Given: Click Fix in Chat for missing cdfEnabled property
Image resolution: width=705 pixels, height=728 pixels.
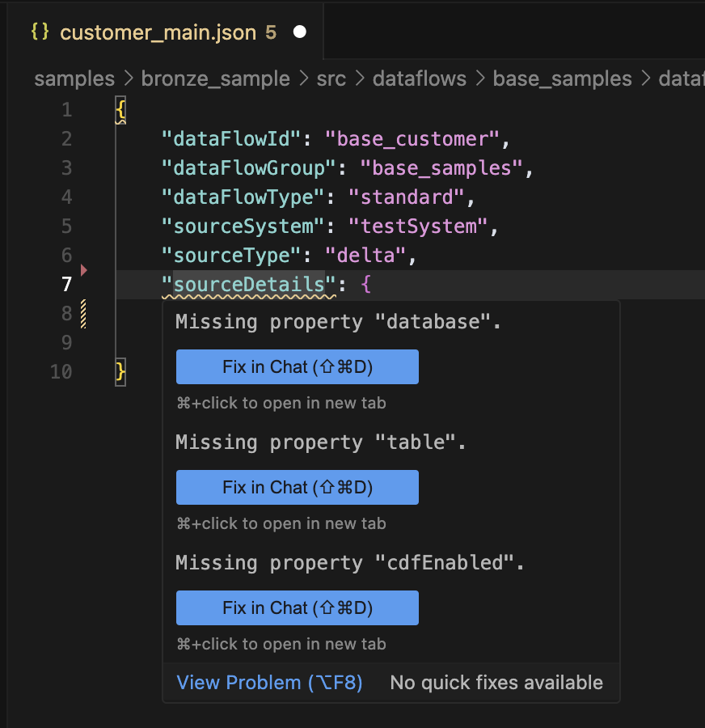Looking at the screenshot, I should (297, 607).
